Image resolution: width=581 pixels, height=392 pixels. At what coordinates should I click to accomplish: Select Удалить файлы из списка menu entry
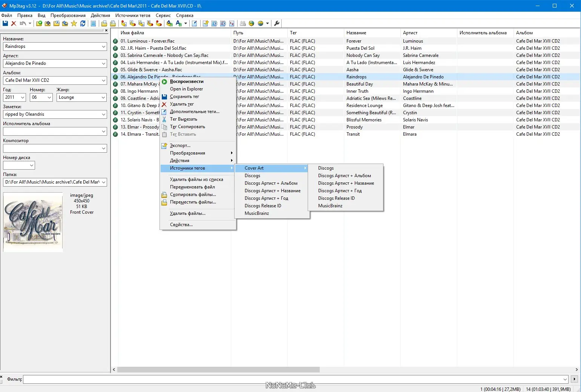(x=198, y=179)
